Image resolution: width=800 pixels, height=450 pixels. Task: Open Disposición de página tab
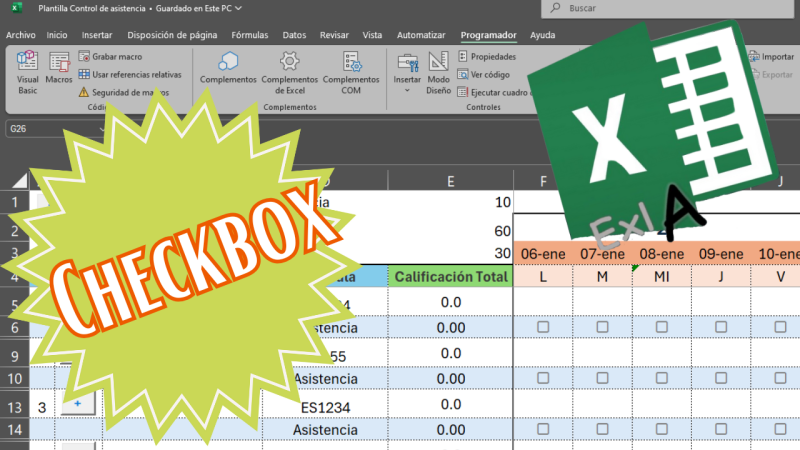point(172,35)
